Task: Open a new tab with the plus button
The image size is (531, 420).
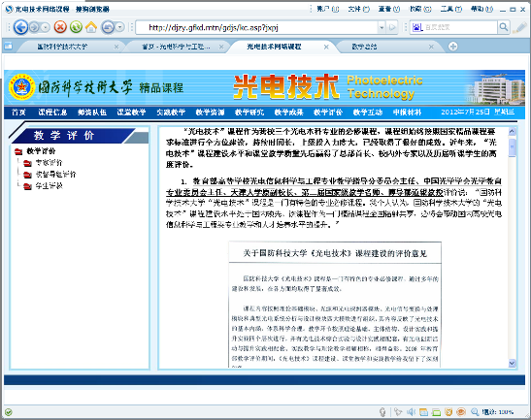Action: click(x=452, y=47)
